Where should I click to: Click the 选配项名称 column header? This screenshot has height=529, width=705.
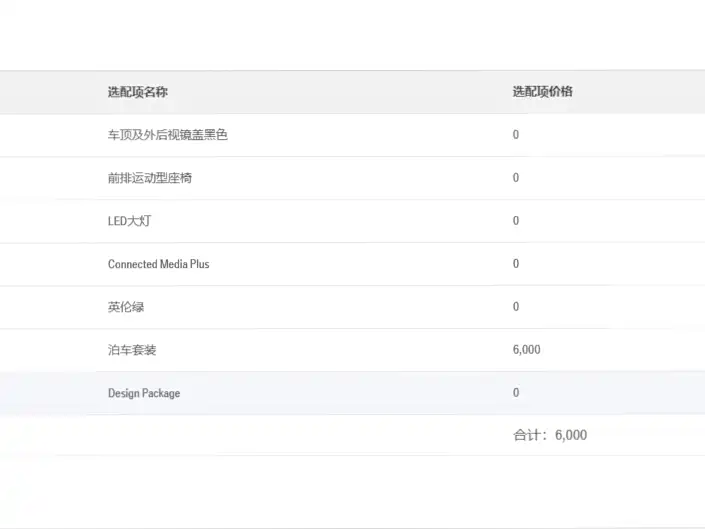[138, 92]
